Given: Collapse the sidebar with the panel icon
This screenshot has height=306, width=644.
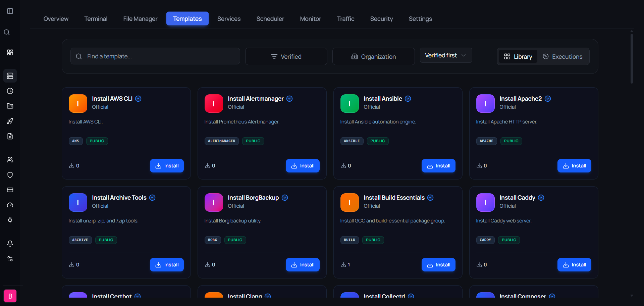Looking at the screenshot, I should pos(10,11).
